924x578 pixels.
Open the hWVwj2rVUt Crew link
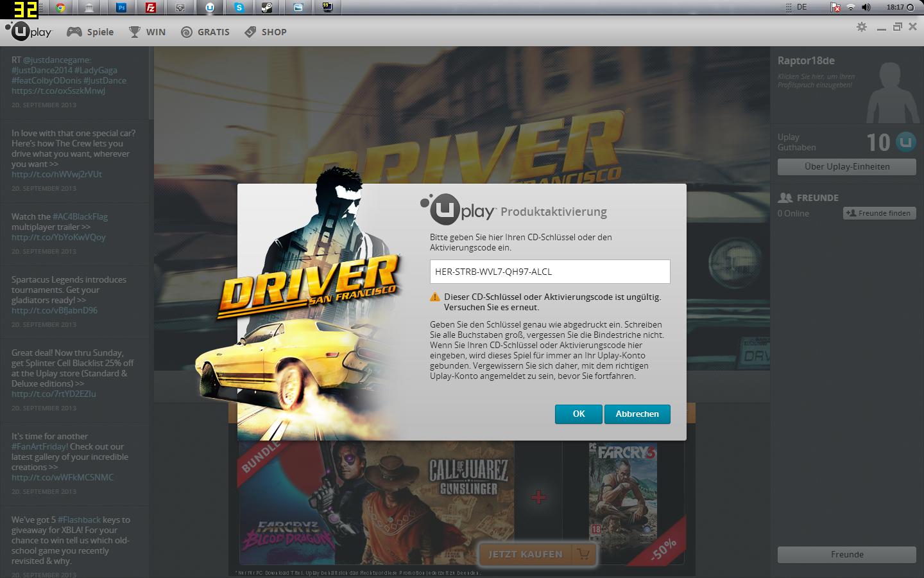pyautogui.click(x=56, y=174)
